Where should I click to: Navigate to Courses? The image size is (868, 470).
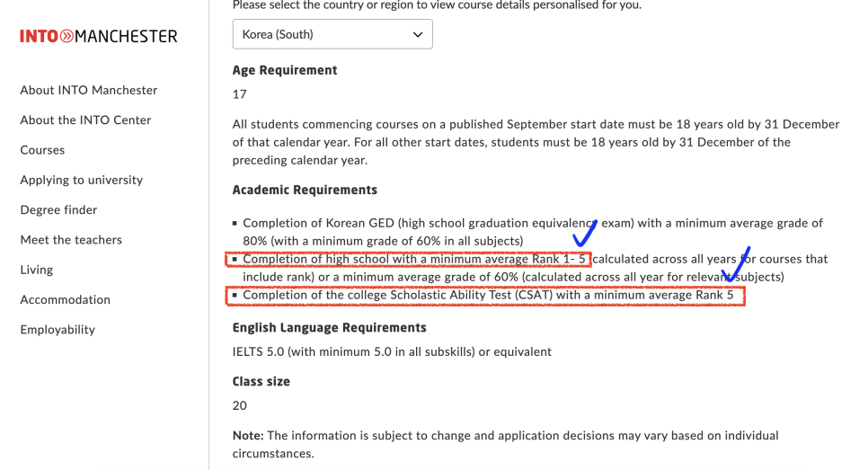coord(42,150)
